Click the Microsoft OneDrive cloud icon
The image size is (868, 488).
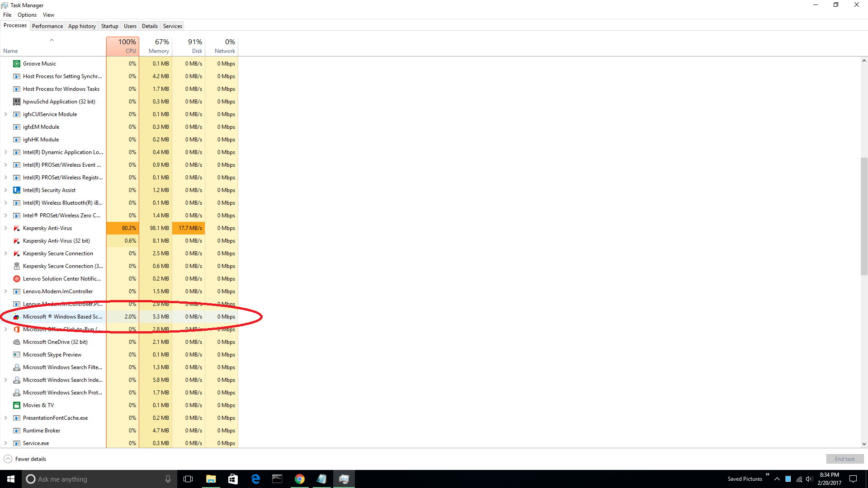(17, 342)
